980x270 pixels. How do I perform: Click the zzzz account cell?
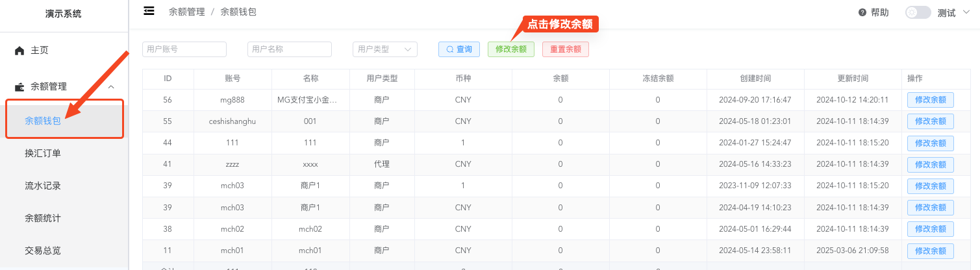232,164
